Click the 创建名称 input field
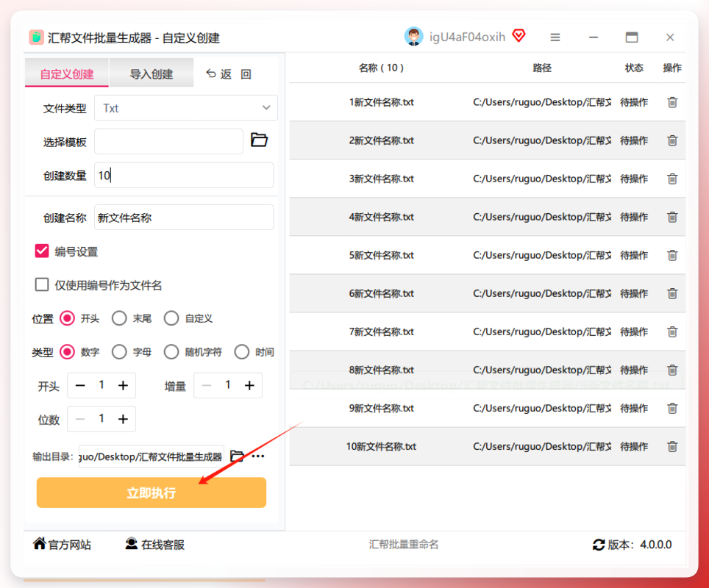The width and height of the screenshot is (709, 588). click(x=184, y=218)
